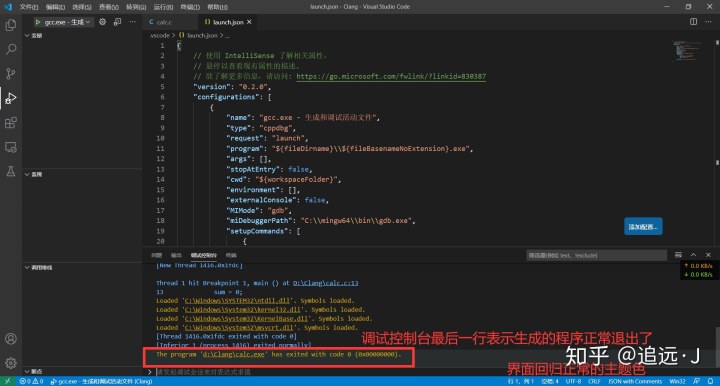
Task: Close the bottom panel
Action: (708, 255)
